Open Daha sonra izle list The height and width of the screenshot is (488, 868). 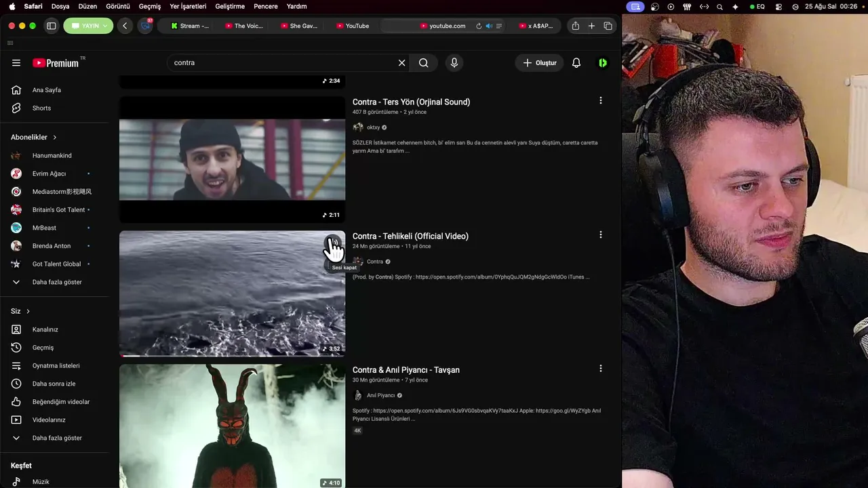(x=54, y=384)
